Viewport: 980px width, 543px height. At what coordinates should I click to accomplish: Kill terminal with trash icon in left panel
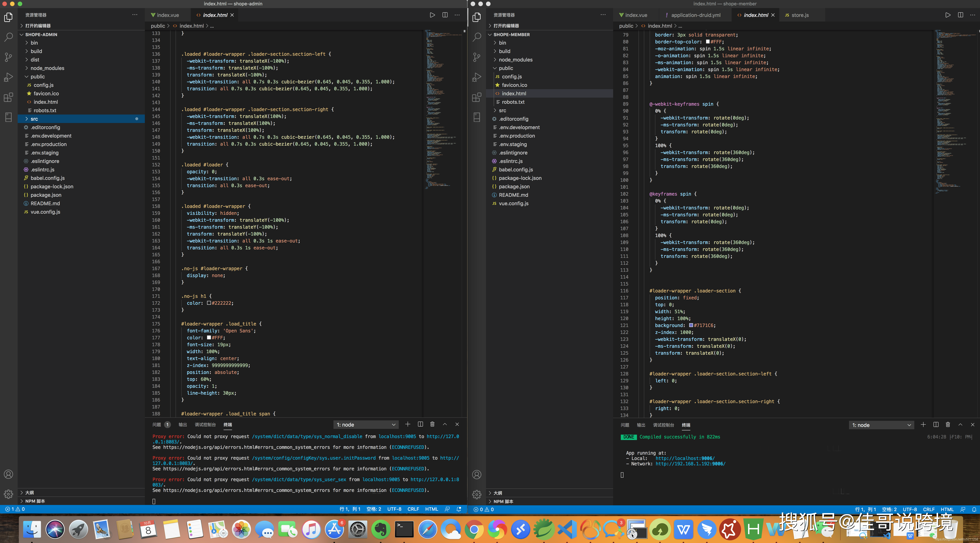(x=432, y=424)
